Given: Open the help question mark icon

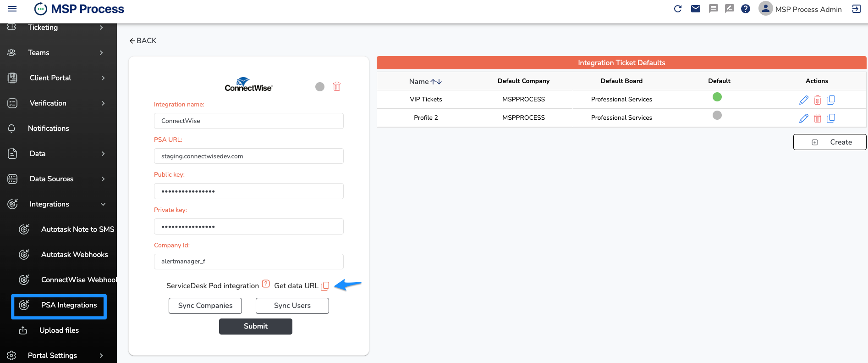Looking at the screenshot, I should coord(746,9).
